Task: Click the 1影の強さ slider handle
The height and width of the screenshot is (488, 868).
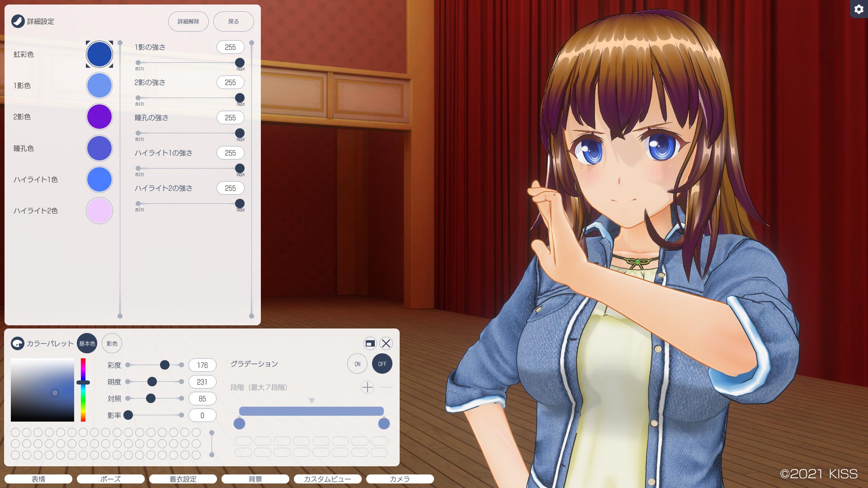Action: pyautogui.click(x=240, y=62)
